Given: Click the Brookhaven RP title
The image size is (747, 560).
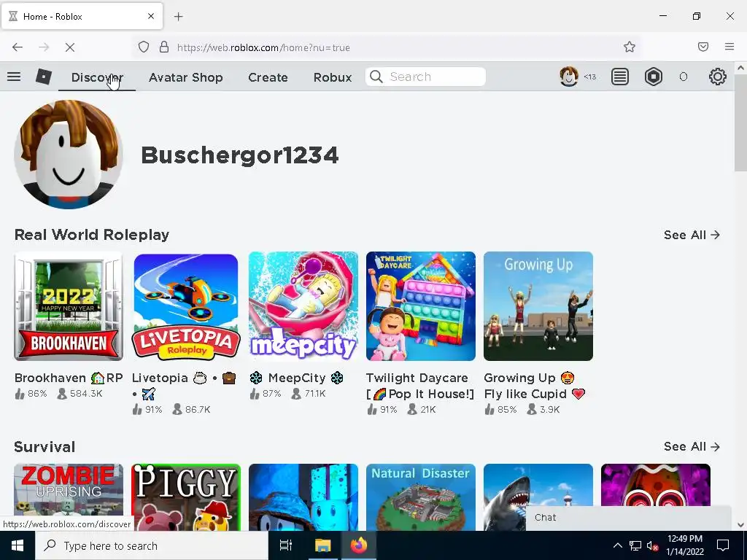Looking at the screenshot, I should pos(69,378).
